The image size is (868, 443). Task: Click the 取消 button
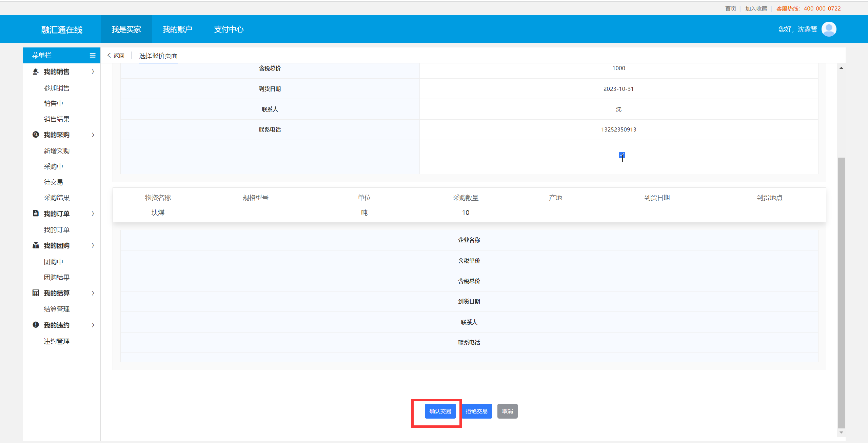(507, 411)
